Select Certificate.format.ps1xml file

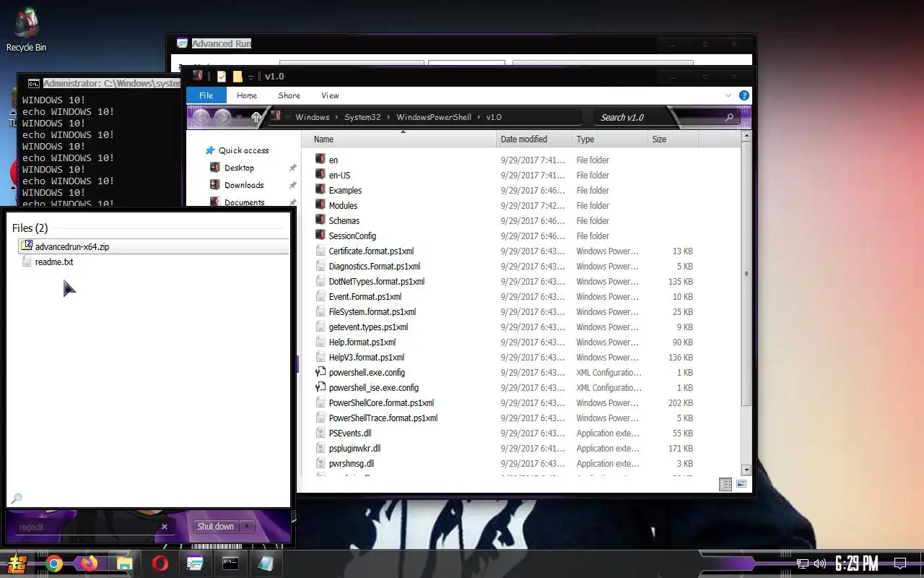click(371, 251)
